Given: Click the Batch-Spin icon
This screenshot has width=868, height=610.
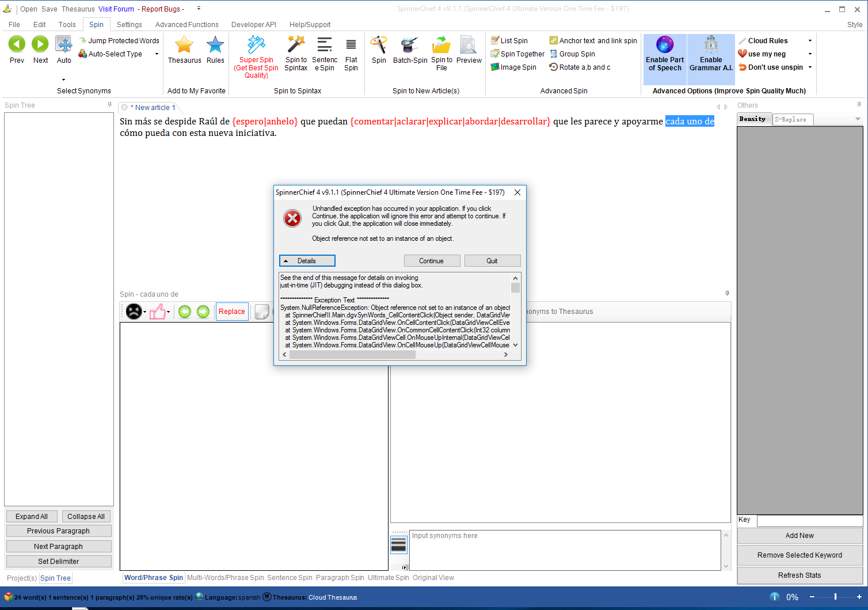Looking at the screenshot, I should [410, 45].
